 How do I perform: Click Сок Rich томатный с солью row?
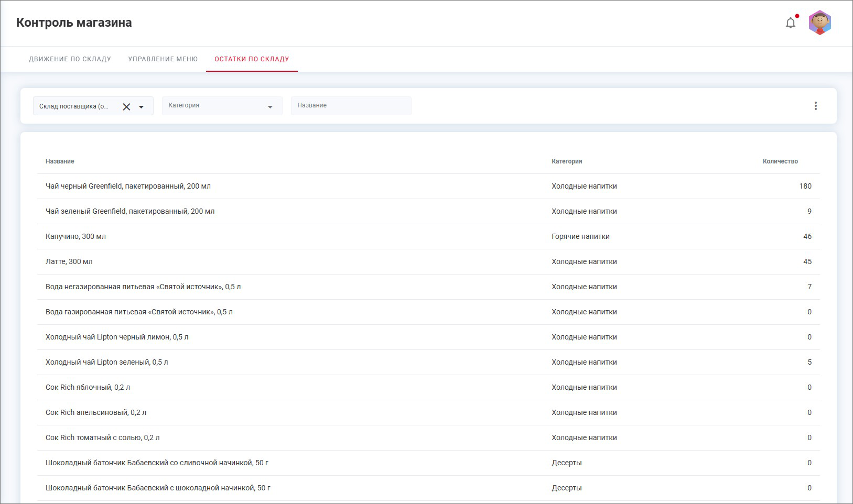pyautogui.click(x=102, y=438)
